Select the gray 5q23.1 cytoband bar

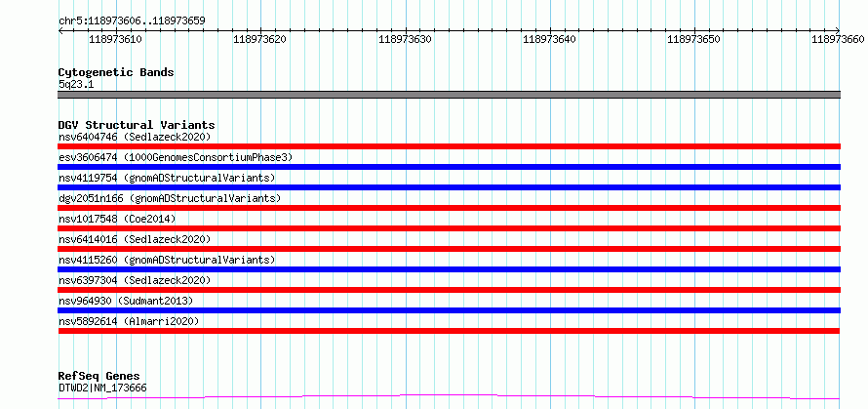click(449, 95)
